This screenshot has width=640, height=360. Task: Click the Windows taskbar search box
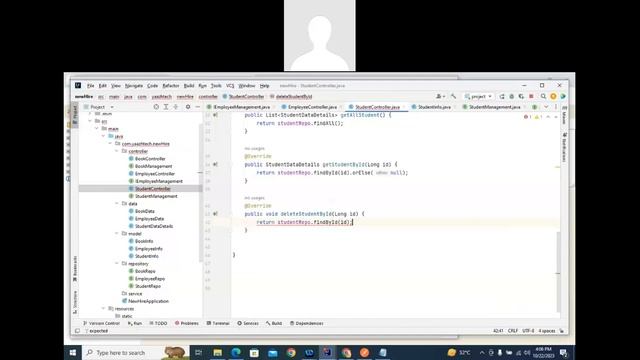tap(136, 353)
